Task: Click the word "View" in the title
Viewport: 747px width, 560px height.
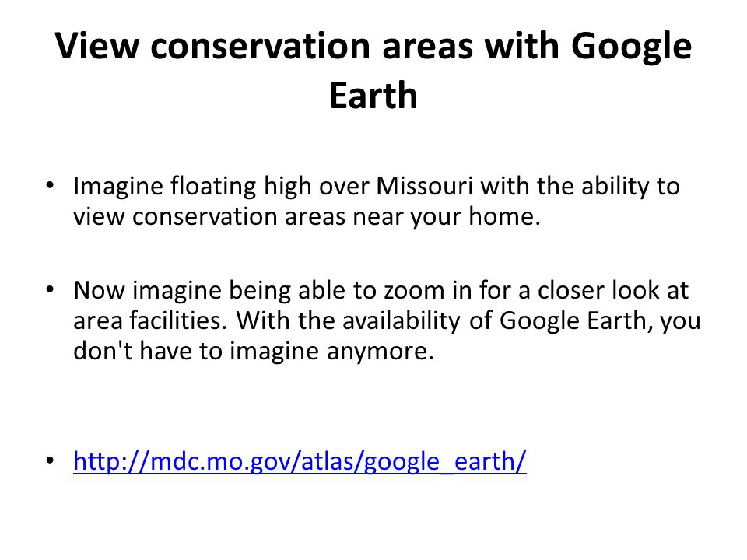Action: (97, 46)
